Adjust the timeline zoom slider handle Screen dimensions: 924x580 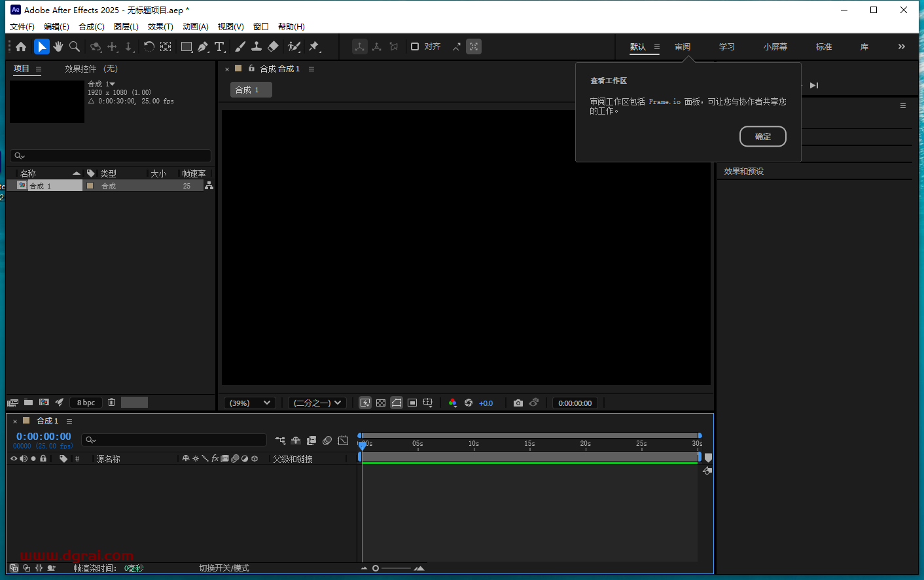[x=376, y=568]
